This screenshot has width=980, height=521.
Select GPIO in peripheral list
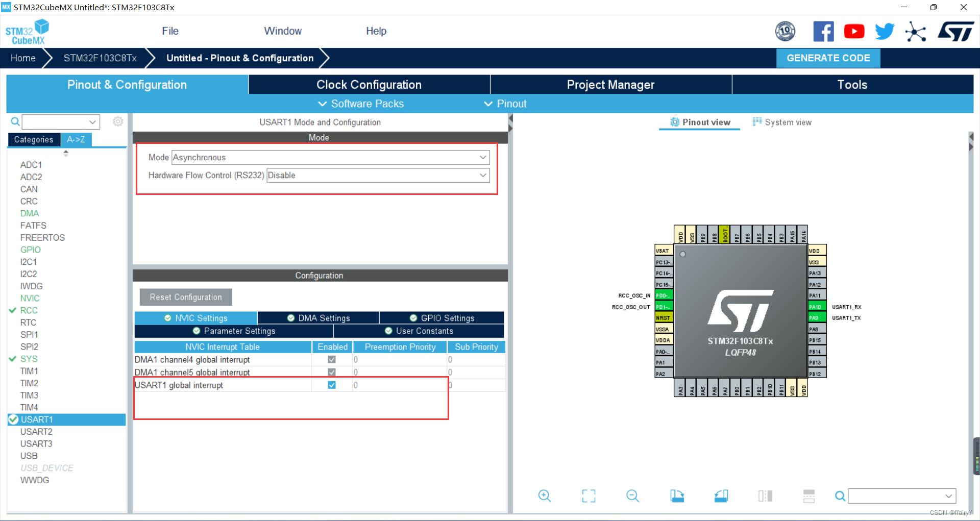[31, 250]
